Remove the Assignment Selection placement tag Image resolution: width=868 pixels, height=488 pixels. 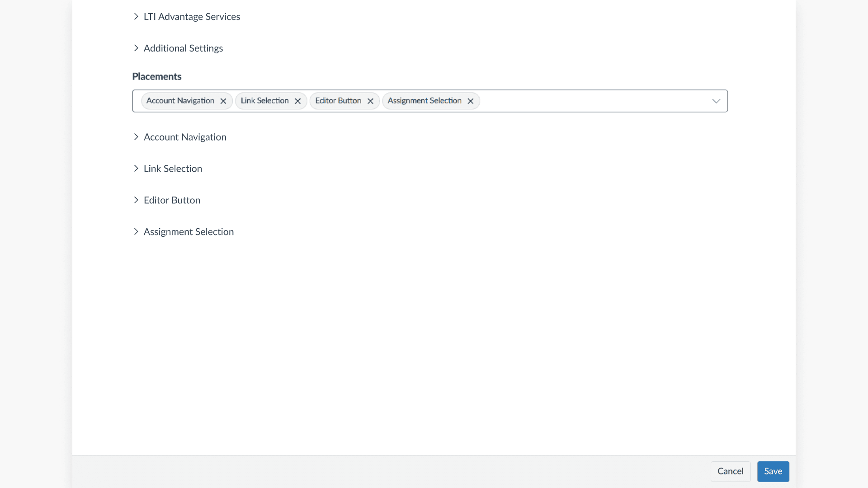[470, 101]
